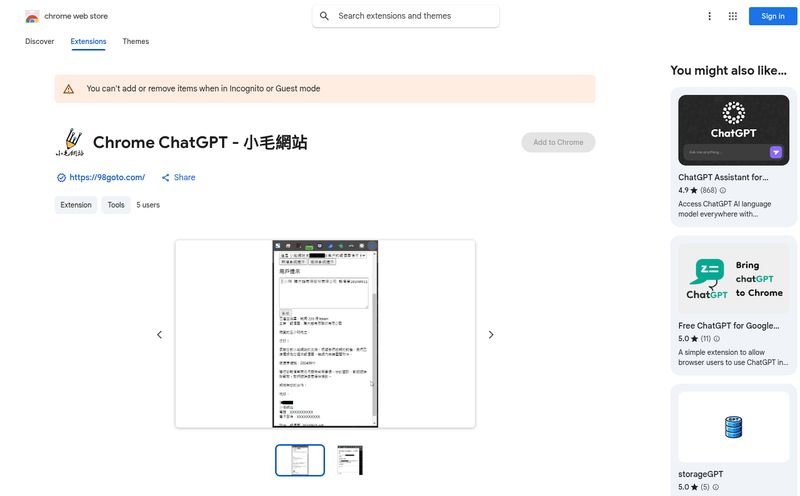The width and height of the screenshot is (800, 496).
Task: Show the previous screenshot with left arrow
Action: pos(159,335)
